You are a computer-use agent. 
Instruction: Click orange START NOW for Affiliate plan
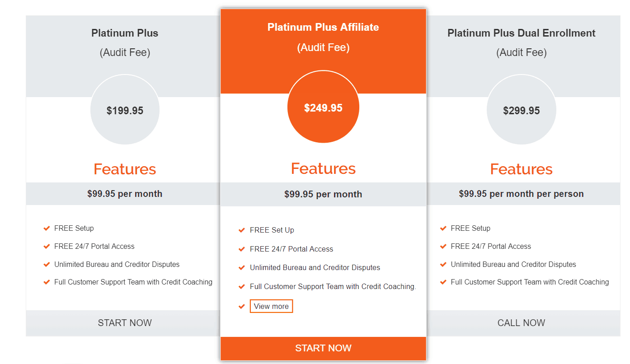(323, 348)
